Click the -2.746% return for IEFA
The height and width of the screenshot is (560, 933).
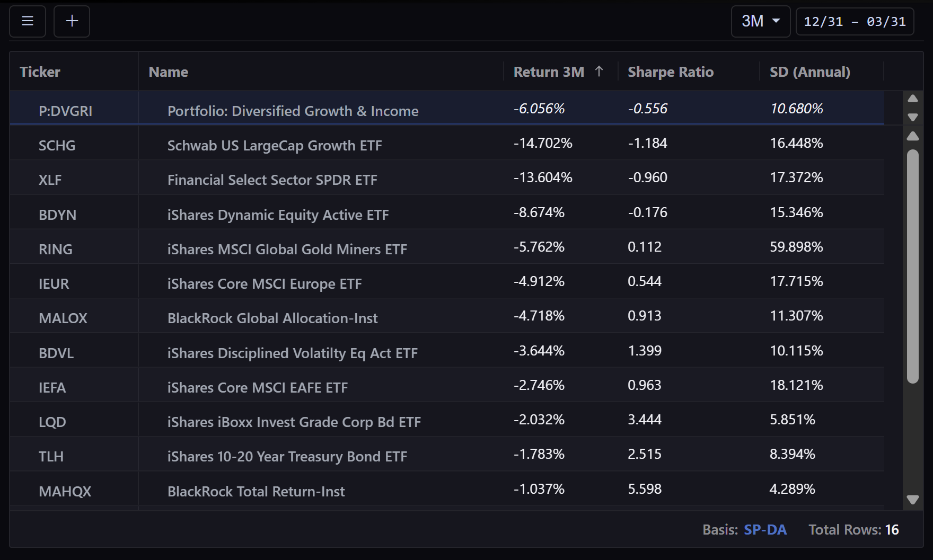coord(539,385)
